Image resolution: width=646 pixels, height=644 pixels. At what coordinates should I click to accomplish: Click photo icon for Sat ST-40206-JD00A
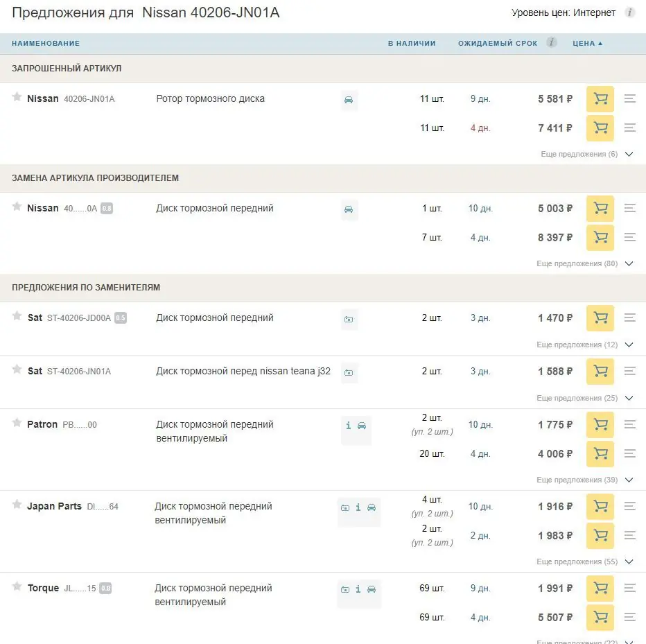[349, 320]
